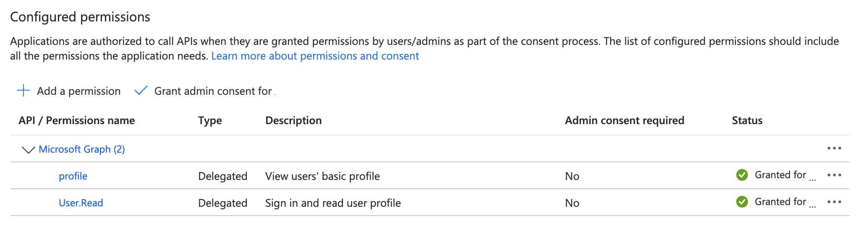Click the checkmark icon for Grant admin consent
Screen dimensions: 868x234
coord(141,91)
